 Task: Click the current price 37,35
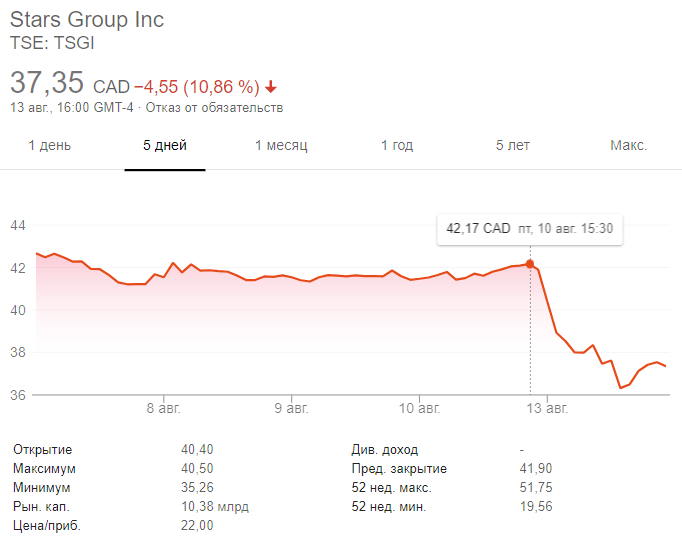(x=46, y=83)
